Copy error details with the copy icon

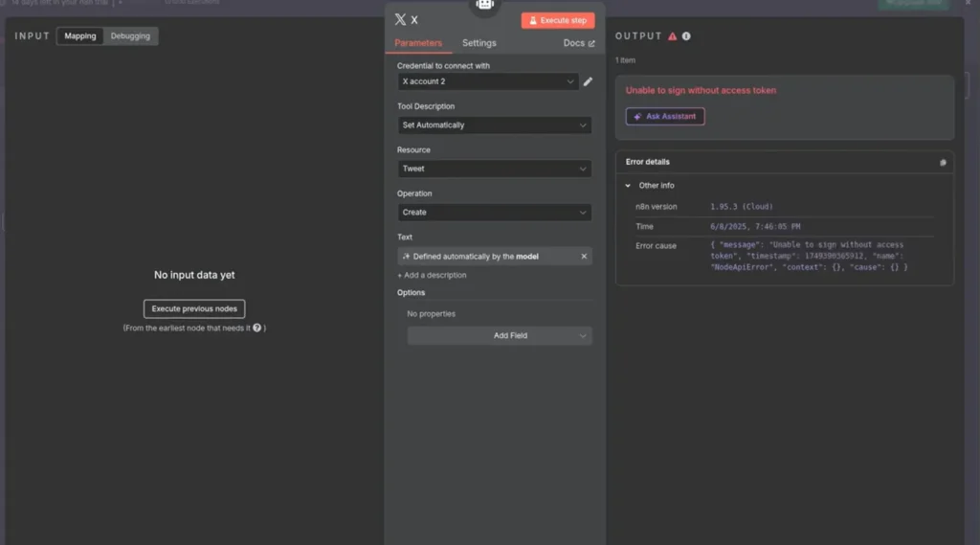click(942, 163)
